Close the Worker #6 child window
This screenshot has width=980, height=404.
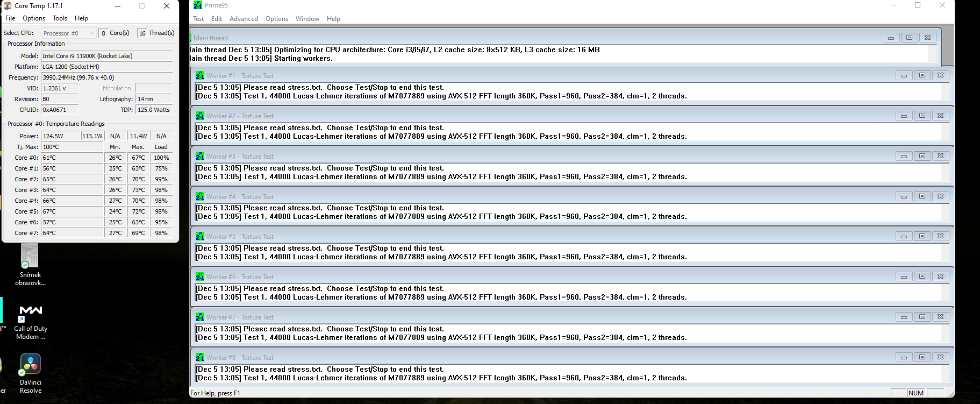point(940,277)
